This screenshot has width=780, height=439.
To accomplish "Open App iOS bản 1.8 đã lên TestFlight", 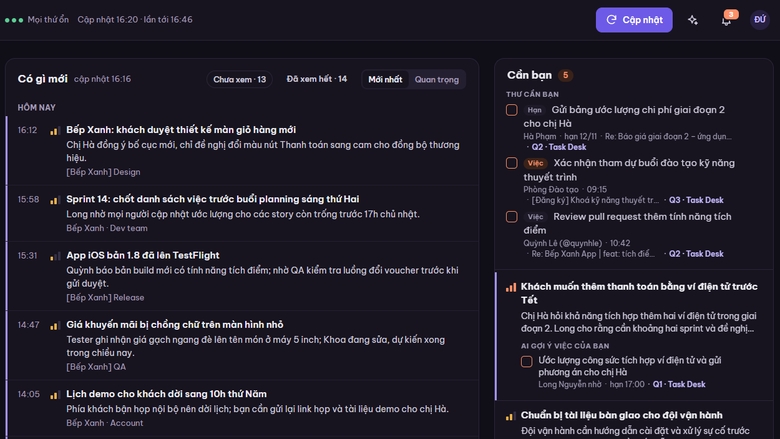I will coord(143,255).
